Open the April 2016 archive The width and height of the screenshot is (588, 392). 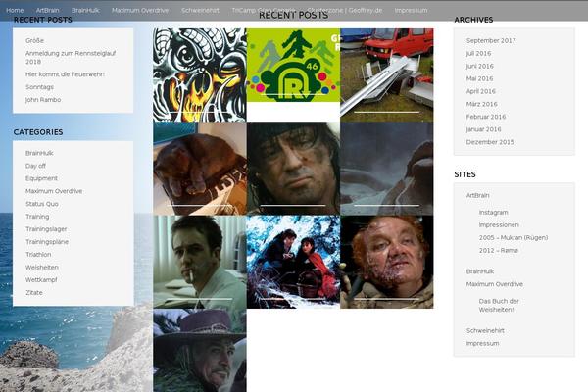click(481, 91)
